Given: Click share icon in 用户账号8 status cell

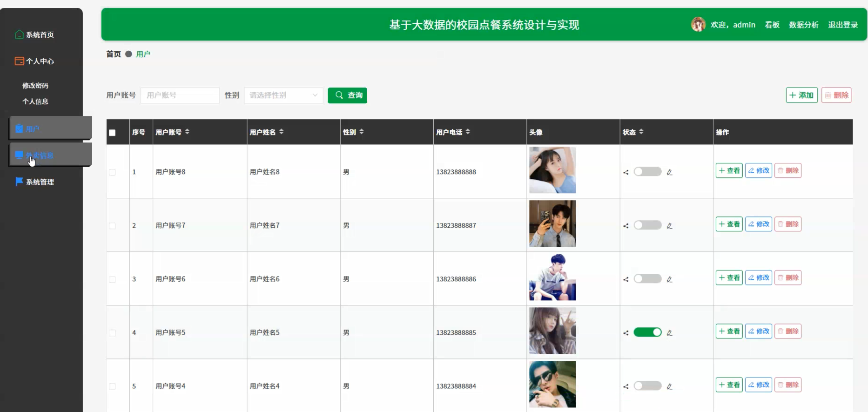Looking at the screenshot, I should click(626, 172).
